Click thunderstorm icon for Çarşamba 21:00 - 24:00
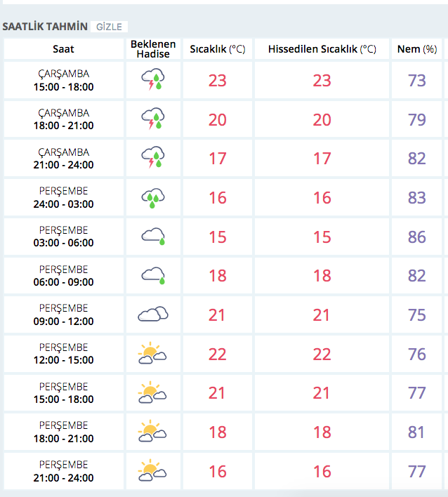This screenshot has width=448, height=497. click(x=152, y=159)
